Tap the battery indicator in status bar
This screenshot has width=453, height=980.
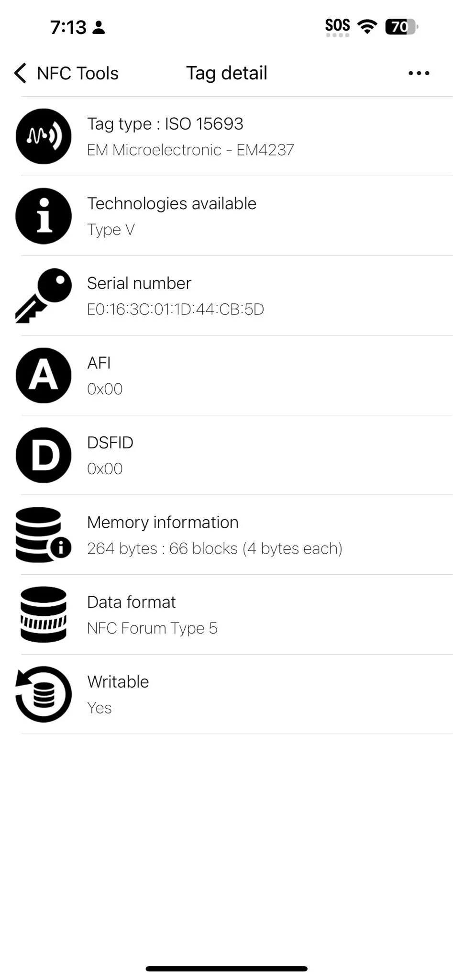point(401,27)
